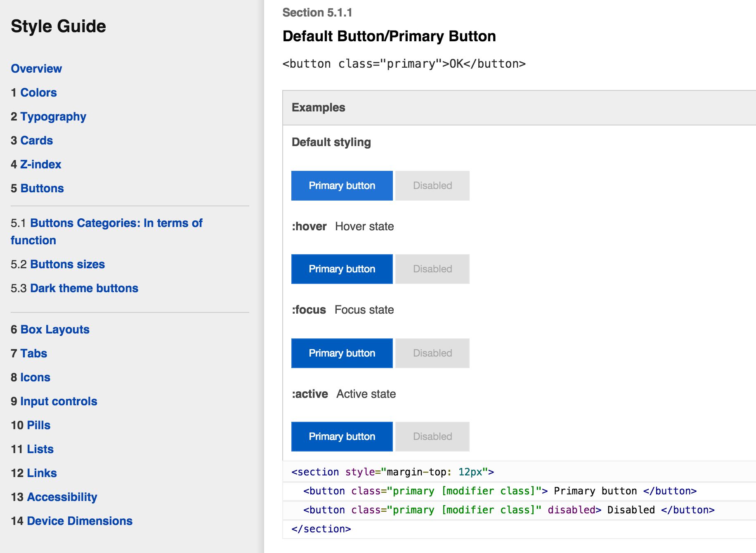Screen dimensions: 756x553
Task: Go to the 8 Icons section
Action: pos(31,377)
